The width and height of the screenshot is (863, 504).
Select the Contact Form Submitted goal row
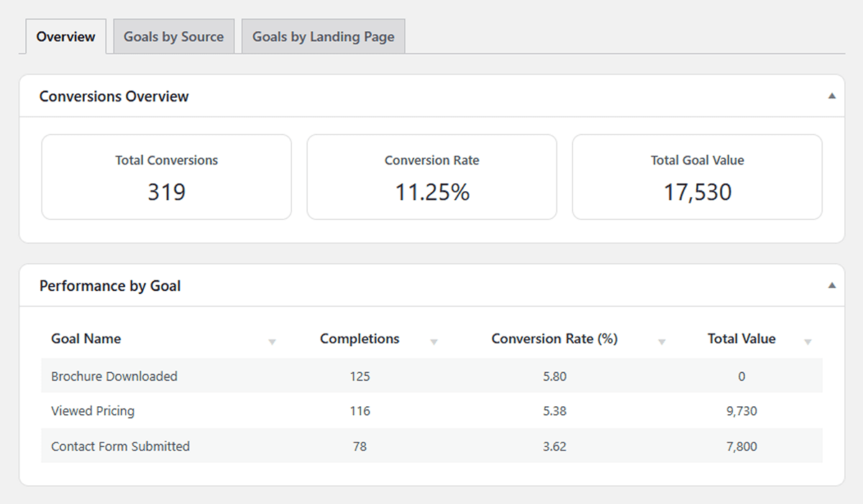tap(431, 446)
